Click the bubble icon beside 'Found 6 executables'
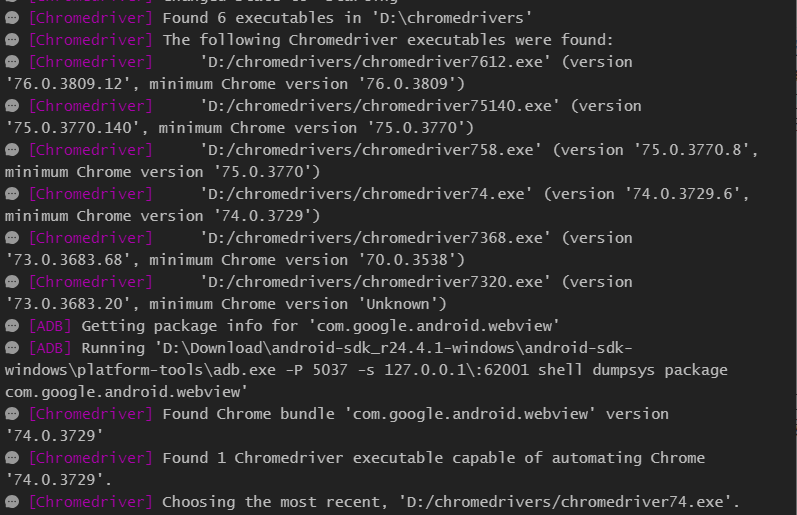Screen dimensions: 797x515 click(12, 18)
